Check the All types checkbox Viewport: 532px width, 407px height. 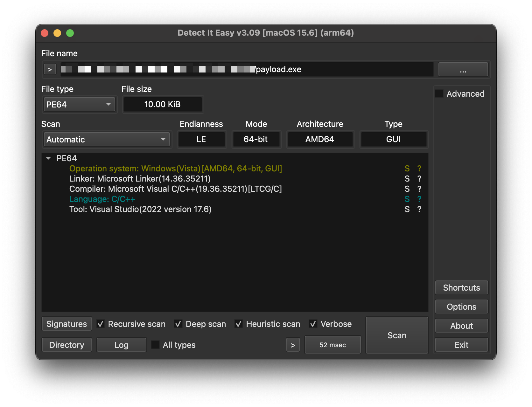click(x=155, y=345)
